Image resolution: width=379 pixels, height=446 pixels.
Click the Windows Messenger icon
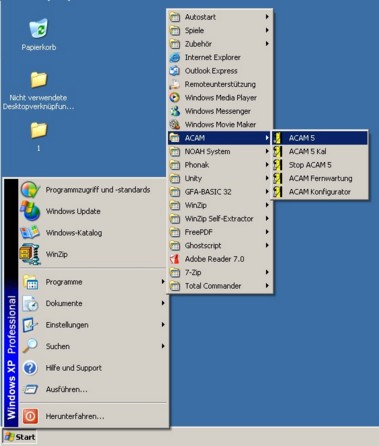(175, 111)
